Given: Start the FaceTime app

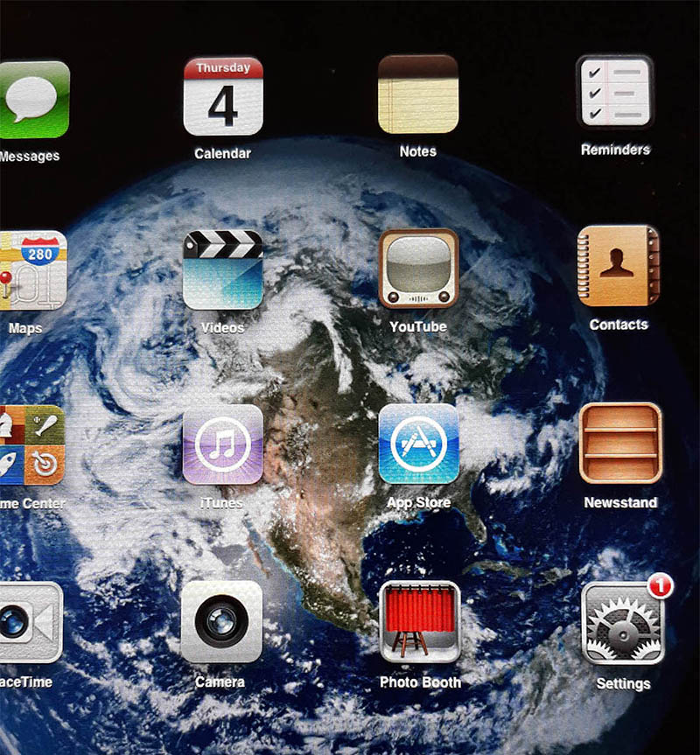Looking at the screenshot, I should pos(31,622).
